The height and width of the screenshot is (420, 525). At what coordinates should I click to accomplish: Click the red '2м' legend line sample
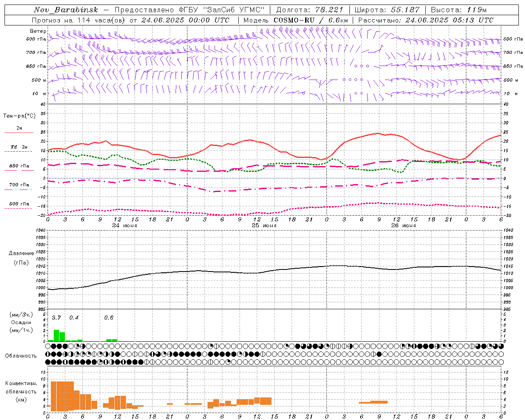point(19,133)
